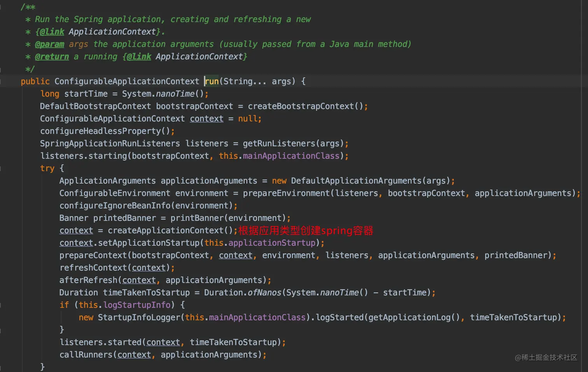Click the getRunListeners method call
588x372 pixels.
(x=279, y=143)
